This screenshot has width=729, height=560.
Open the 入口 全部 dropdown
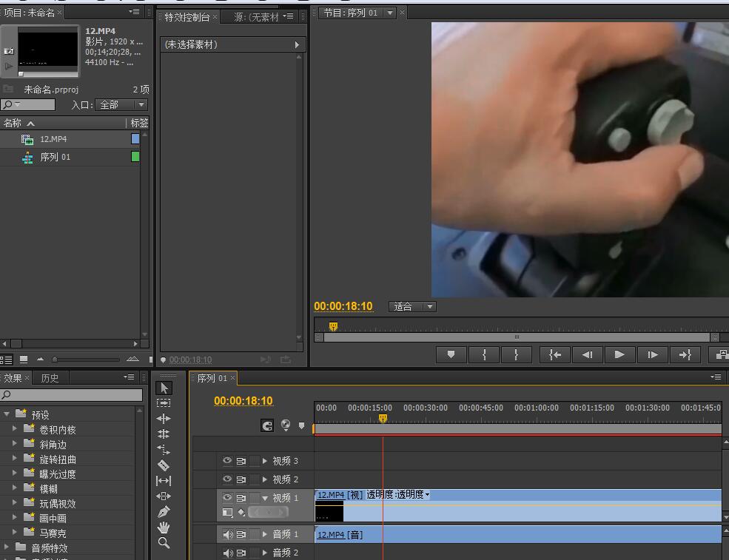121,104
